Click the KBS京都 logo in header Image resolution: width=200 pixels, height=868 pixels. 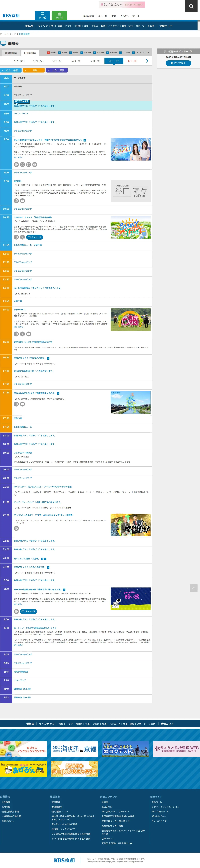(11, 16)
